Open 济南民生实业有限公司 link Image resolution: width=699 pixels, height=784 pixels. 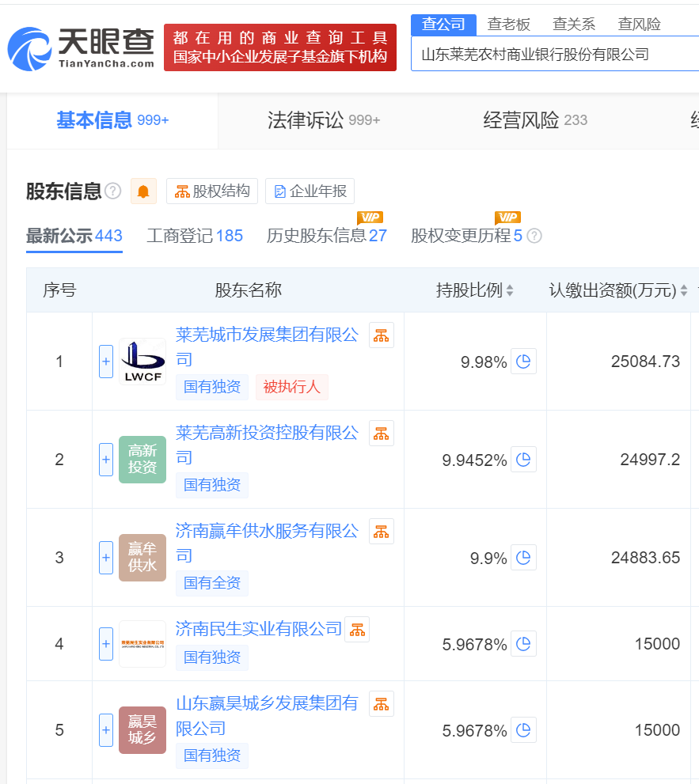(259, 629)
